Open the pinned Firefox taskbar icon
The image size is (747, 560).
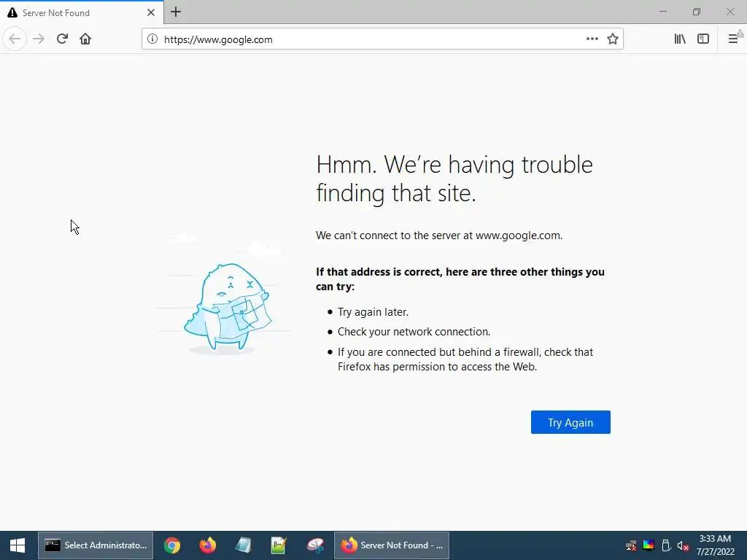(x=208, y=545)
